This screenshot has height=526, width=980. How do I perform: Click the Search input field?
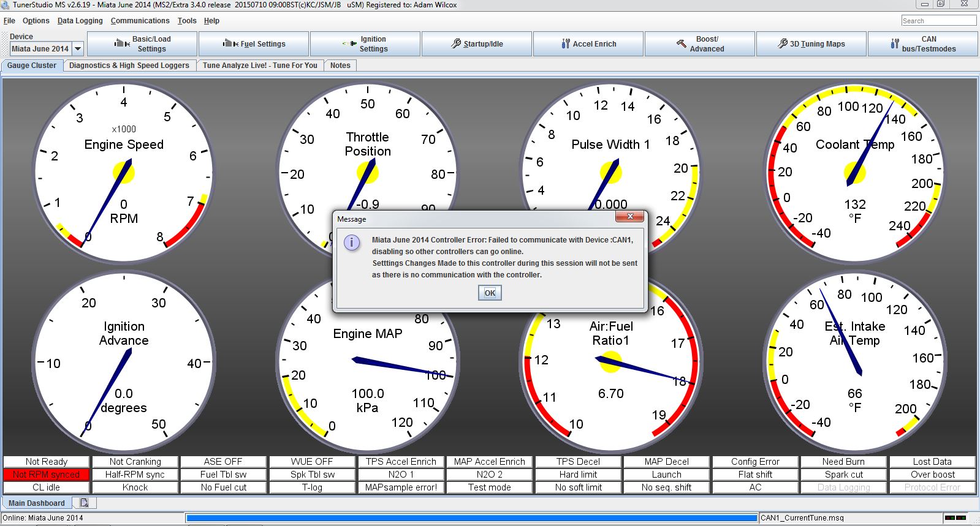[938, 21]
